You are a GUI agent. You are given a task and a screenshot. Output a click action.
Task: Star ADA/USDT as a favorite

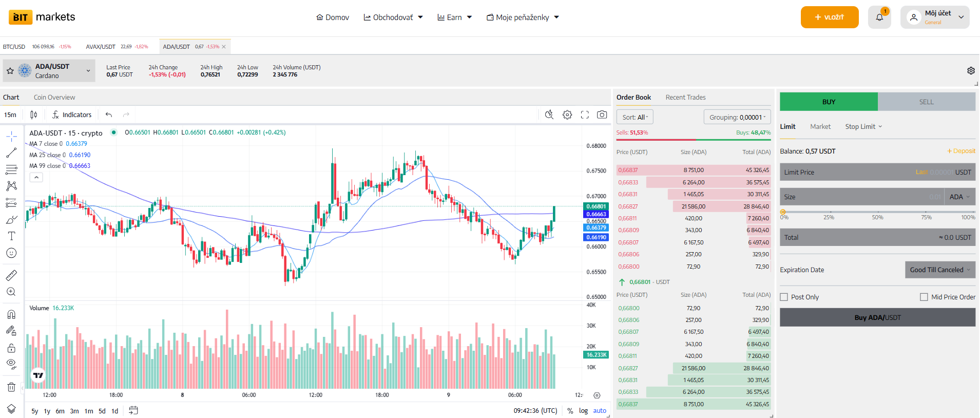coord(10,71)
